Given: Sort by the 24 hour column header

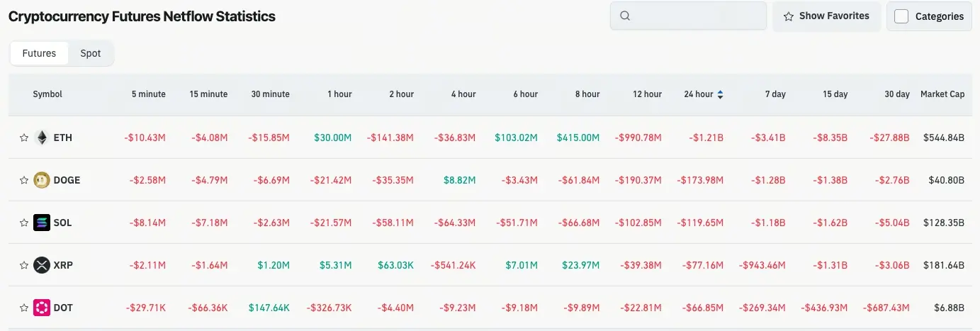Looking at the screenshot, I should [x=699, y=94].
